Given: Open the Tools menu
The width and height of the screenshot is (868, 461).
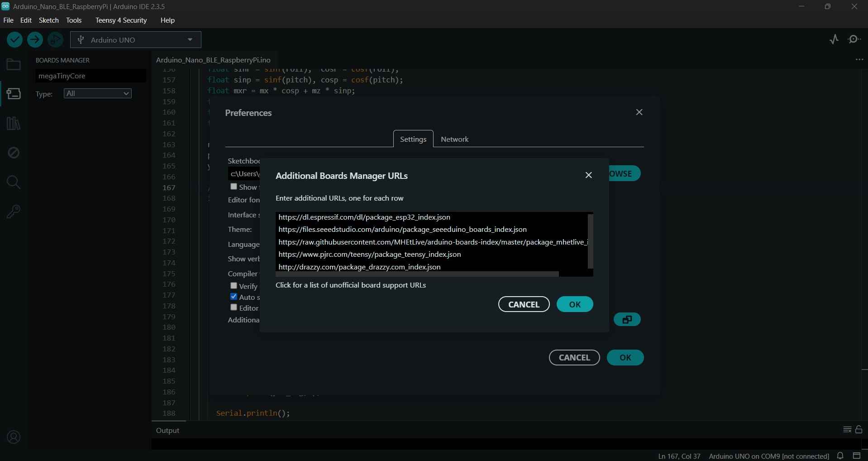Looking at the screenshot, I should click(x=74, y=20).
